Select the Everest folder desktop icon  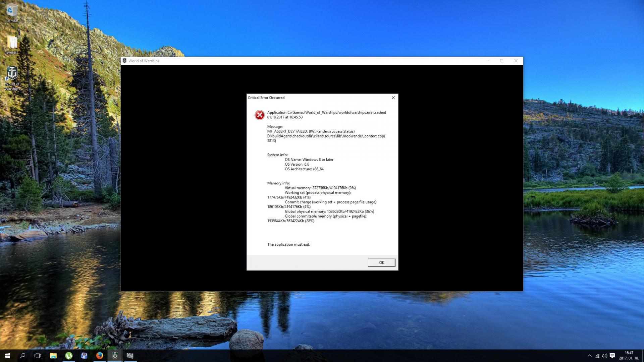click(12, 45)
